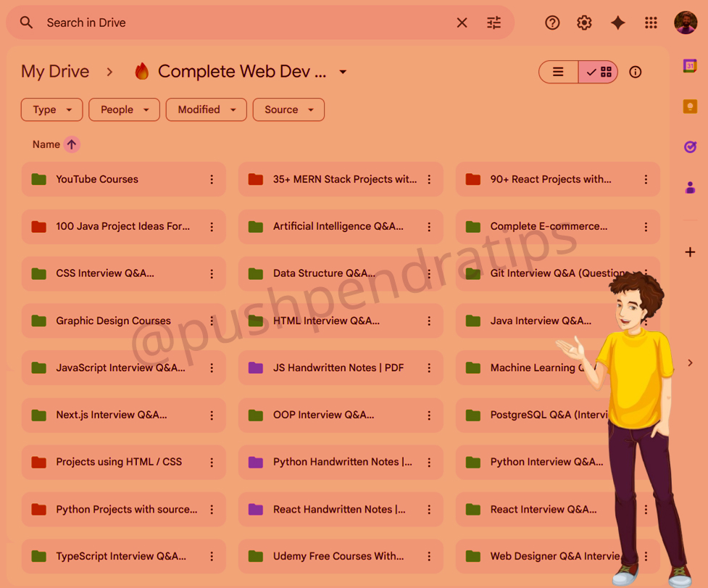Click the plus icon to get add-ons

[690, 252]
